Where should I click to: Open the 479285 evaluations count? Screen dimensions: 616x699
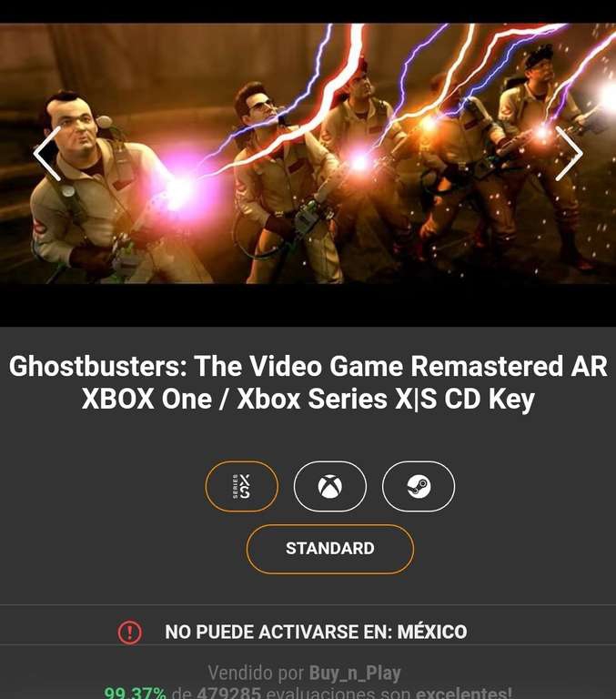coord(228,694)
